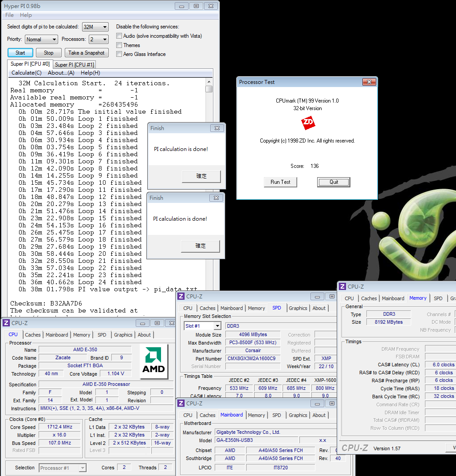
Task: Click the Gigabyte Technology Co., Ltd. manufacturer field
Action: click(275, 432)
